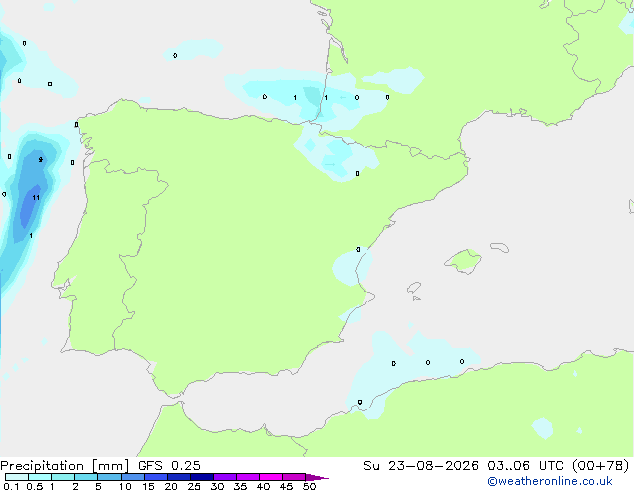
Task: Click the date 'Su 23-08-2026'
Action: 421,466
